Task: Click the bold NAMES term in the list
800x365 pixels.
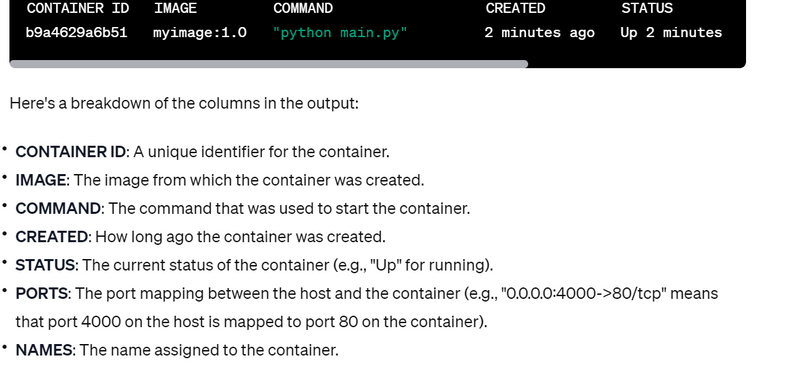Action: point(44,351)
